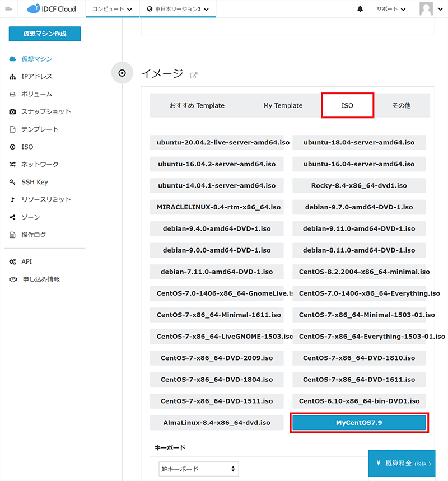448x481 pixels.
Task: Expand the コンピュート dropdown
Action: click(x=113, y=9)
